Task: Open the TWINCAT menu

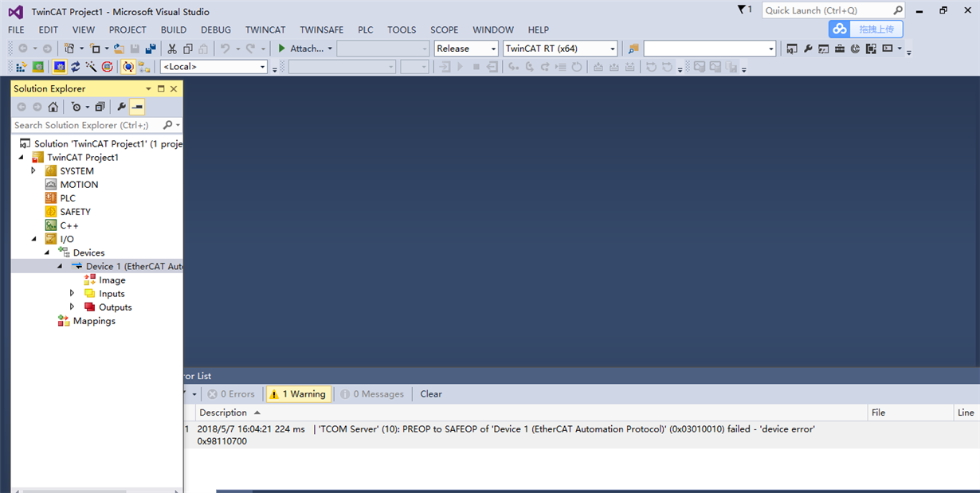Action: [x=265, y=29]
